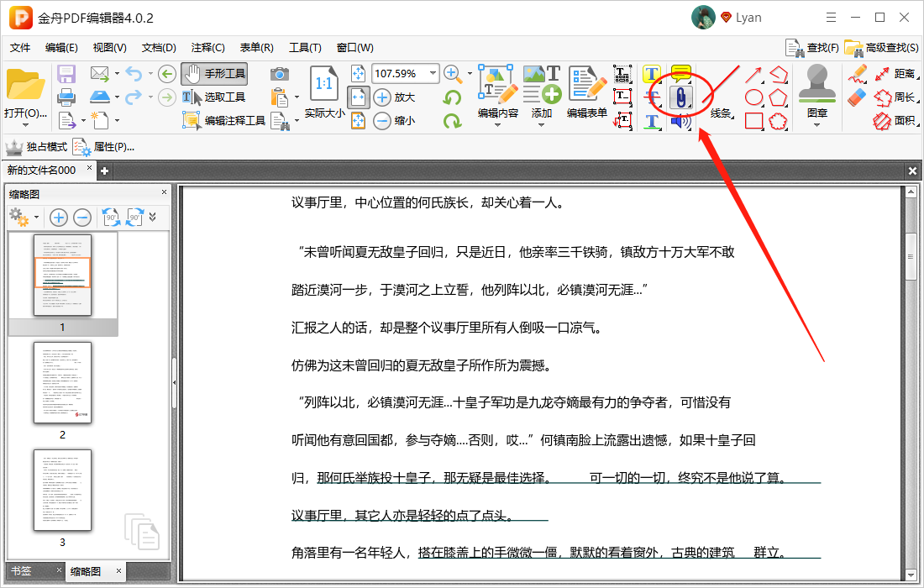The width and height of the screenshot is (924, 588).
Task: Select the sound annotation speaker tool
Action: pyautogui.click(x=680, y=123)
